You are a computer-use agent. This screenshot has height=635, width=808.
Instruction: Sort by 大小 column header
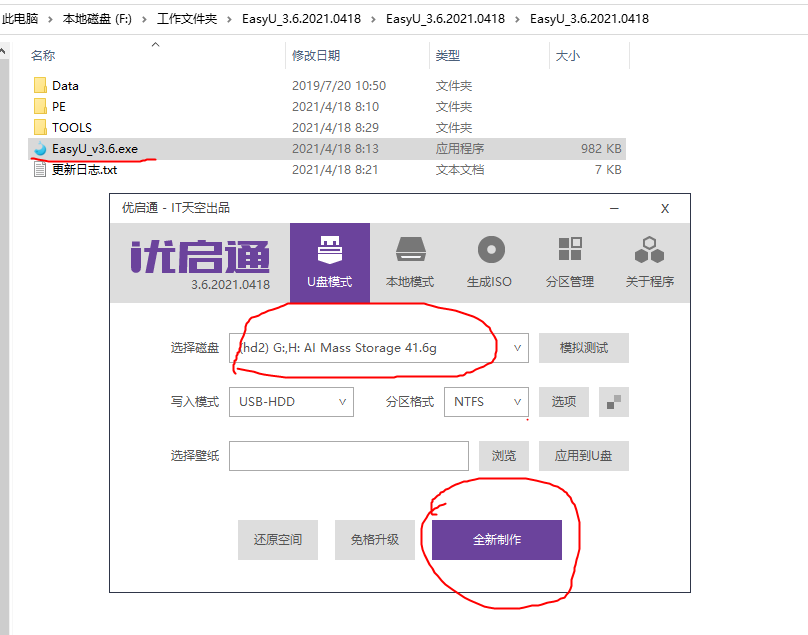point(568,56)
